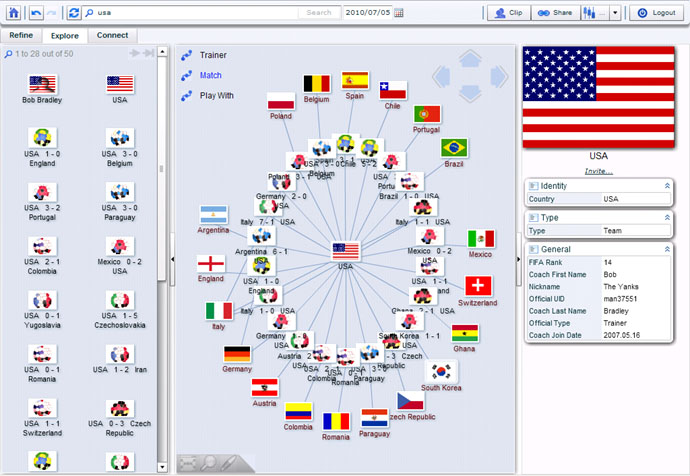Toggle the Trainer relationship filter
The height and width of the screenshot is (476, 690).
point(211,55)
